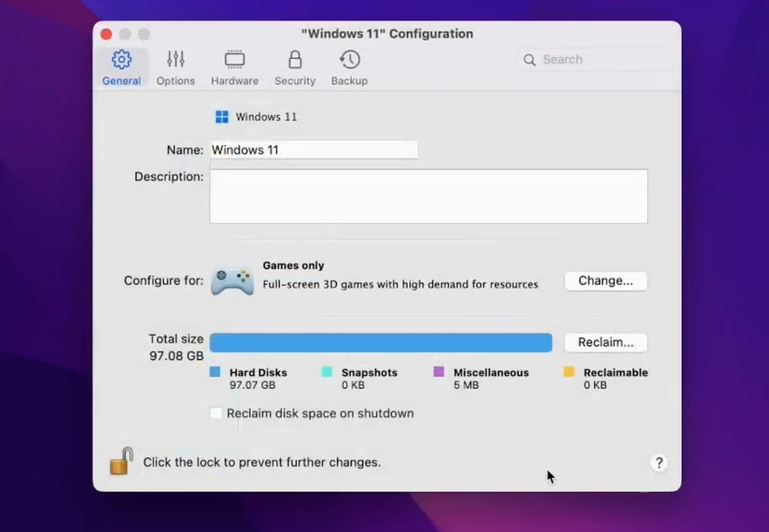Viewport: 769px width, 532px height.
Task: Click inside the Description text box
Action: pyautogui.click(x=428, y=196)
